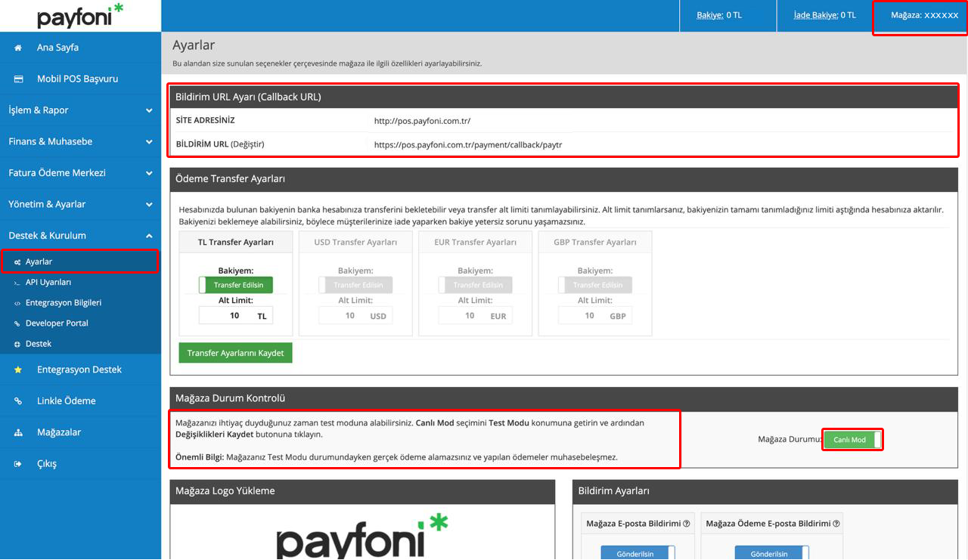Click the USD Alt Limit input field

point(355,316)
